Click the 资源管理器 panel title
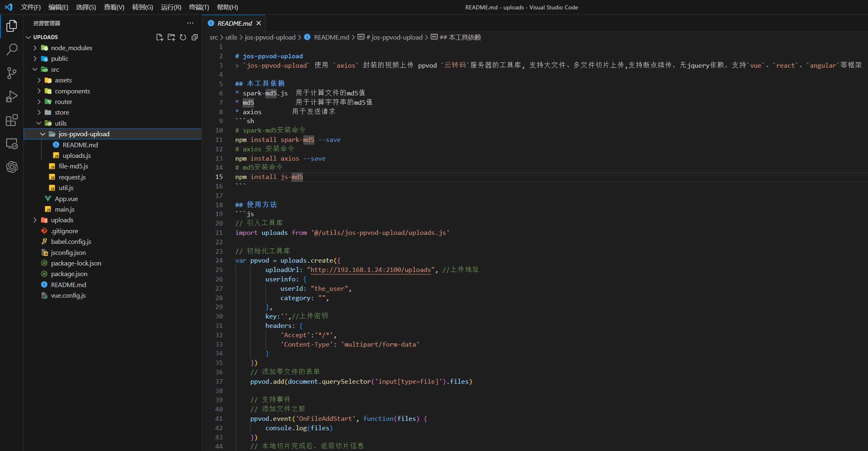 click(46, 23)
